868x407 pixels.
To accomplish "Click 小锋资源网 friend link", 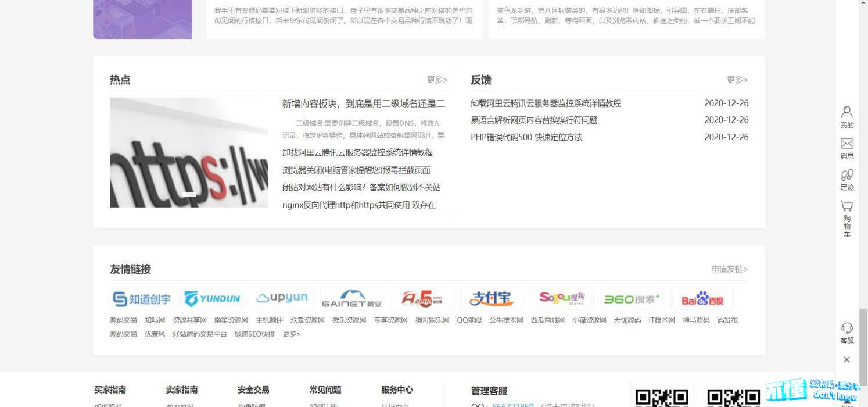I will coord(589,320).
